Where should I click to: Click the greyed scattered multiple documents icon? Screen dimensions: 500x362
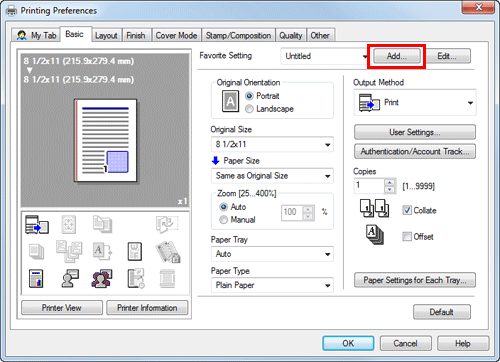(69, 252)
